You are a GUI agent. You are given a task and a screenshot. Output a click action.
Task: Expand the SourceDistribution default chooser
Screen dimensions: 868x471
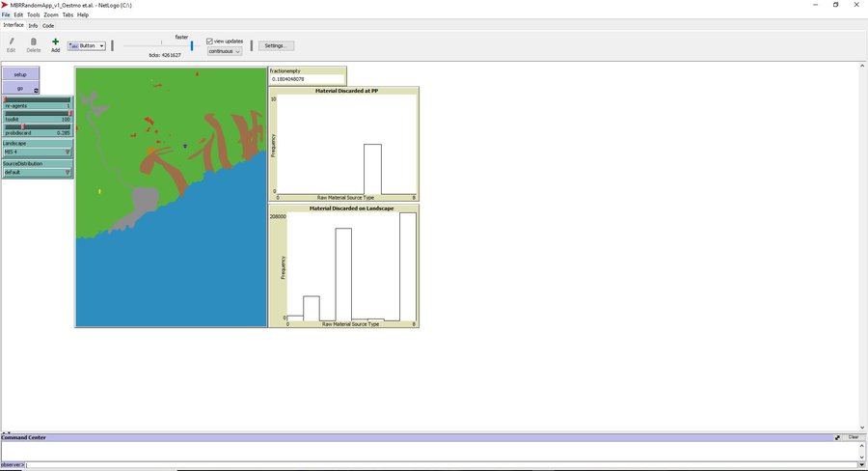[x=37, y=172]
